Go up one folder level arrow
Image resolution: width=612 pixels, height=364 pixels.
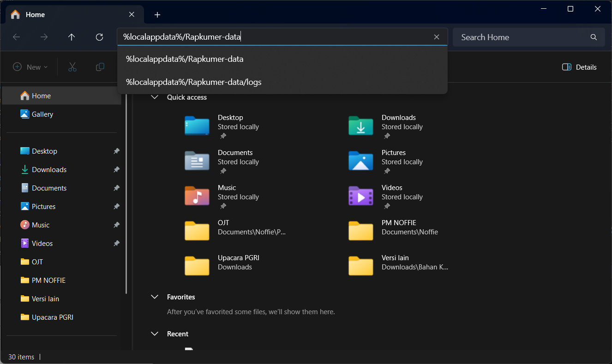[72, 37]
